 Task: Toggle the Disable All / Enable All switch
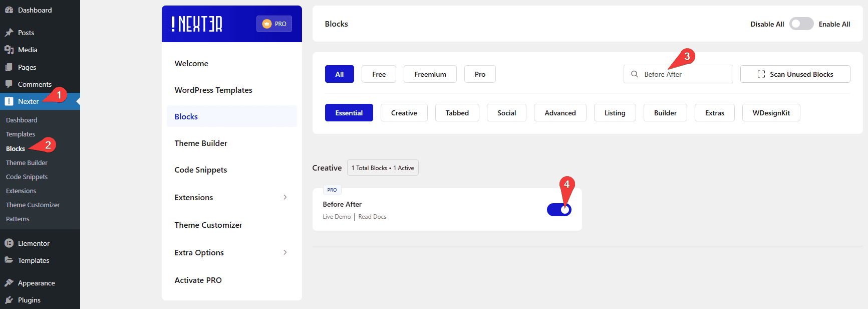801,24
